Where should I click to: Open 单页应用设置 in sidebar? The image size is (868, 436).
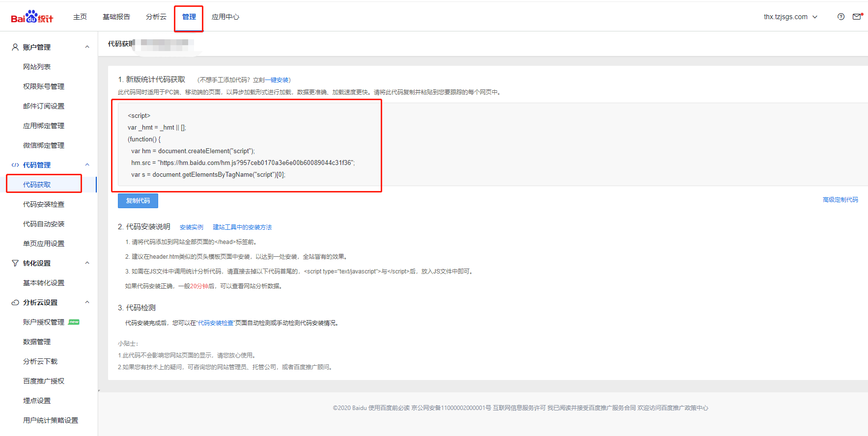tap(44, 244)
